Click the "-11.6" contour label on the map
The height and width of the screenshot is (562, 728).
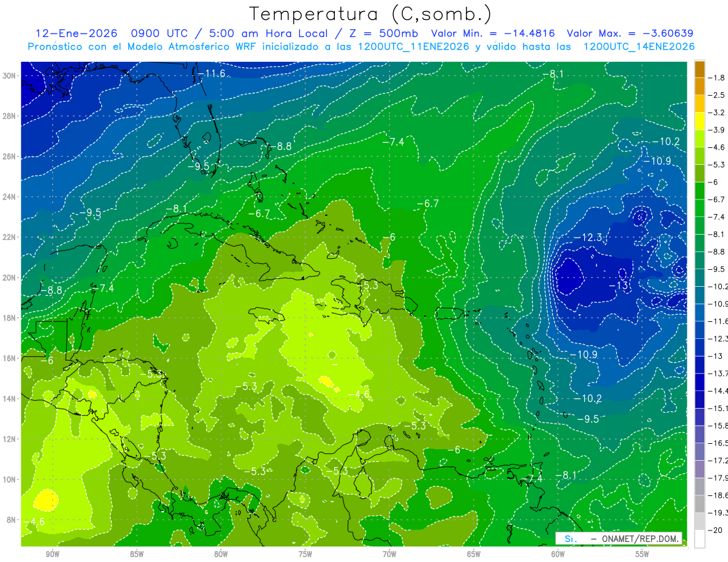(x=211, y=73)
